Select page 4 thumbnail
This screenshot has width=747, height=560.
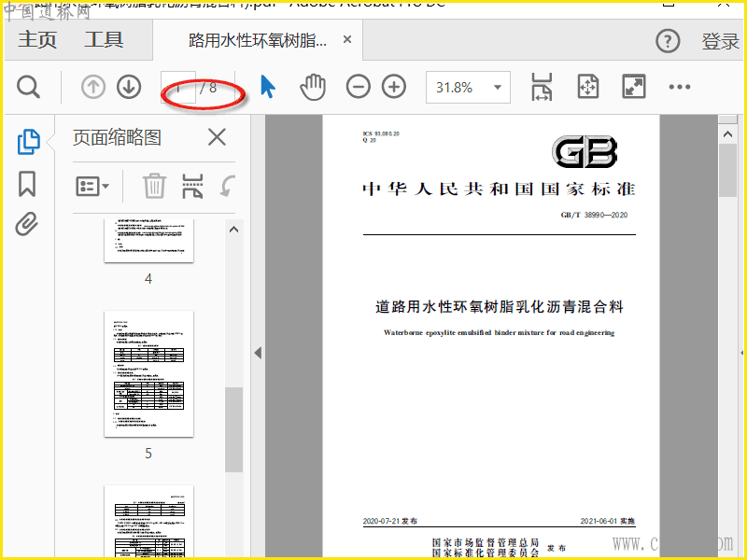[x=148, y=241]
